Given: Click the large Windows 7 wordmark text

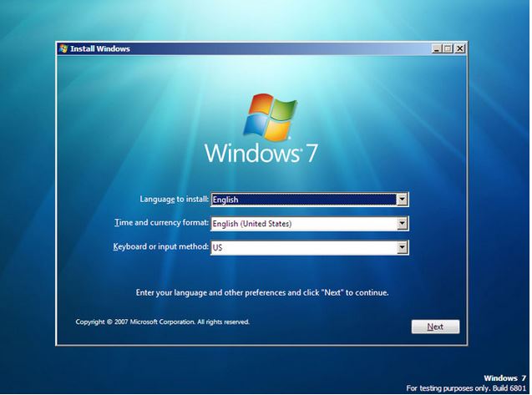Looking at the screenshot, I should coord(260,154).
